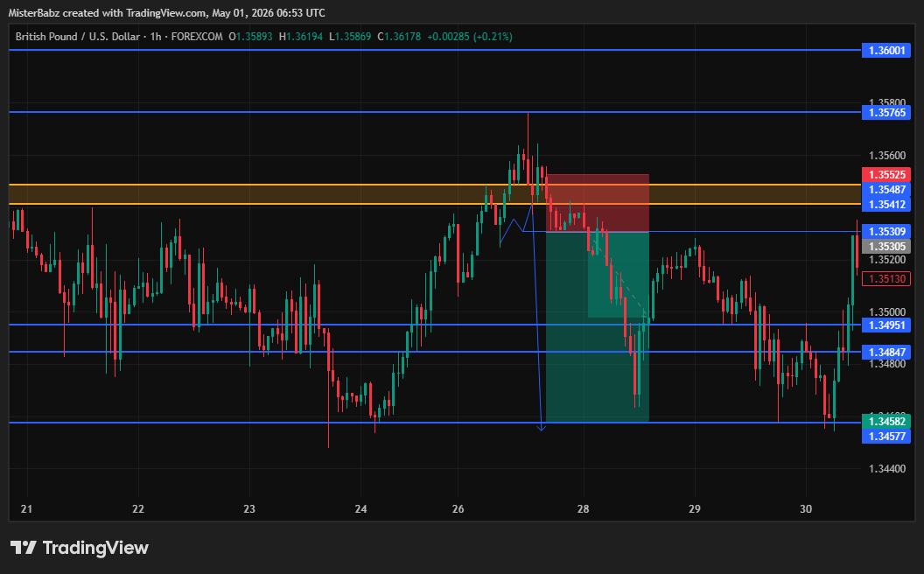Select the 1.34951 blue price label
The height and width of the screenshot is (574, 924).
pos(886,325)
